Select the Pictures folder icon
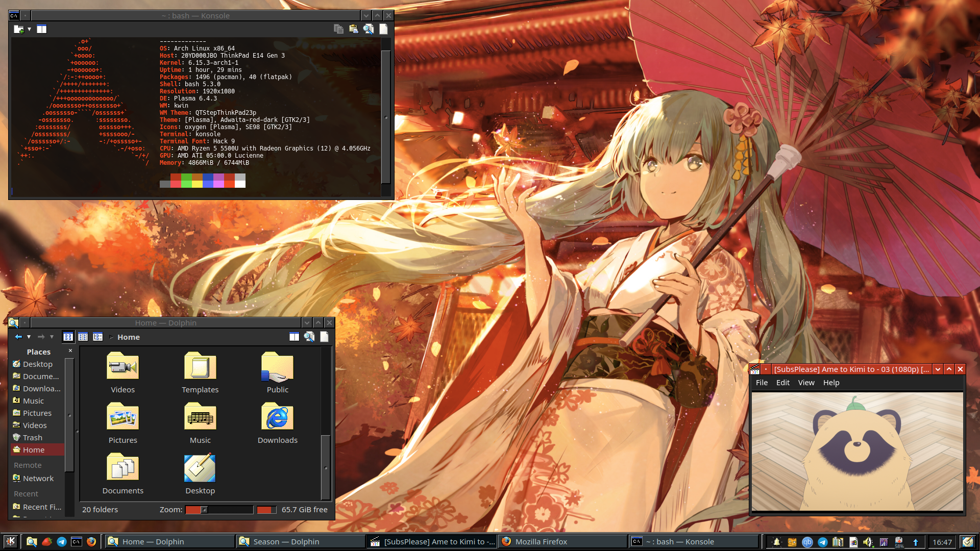Screen dimensions: 980x551 click(122, 417)
